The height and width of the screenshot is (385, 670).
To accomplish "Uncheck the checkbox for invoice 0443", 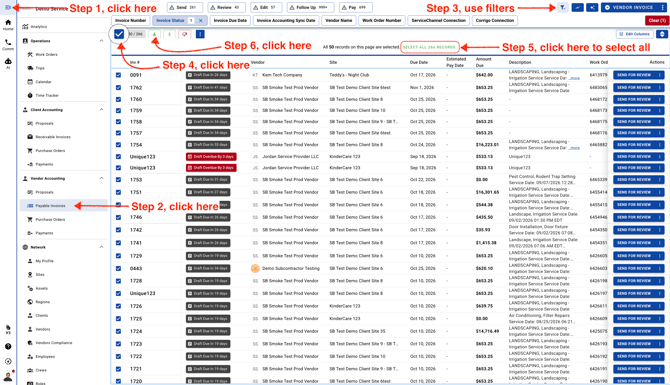I will click(118, 268).
